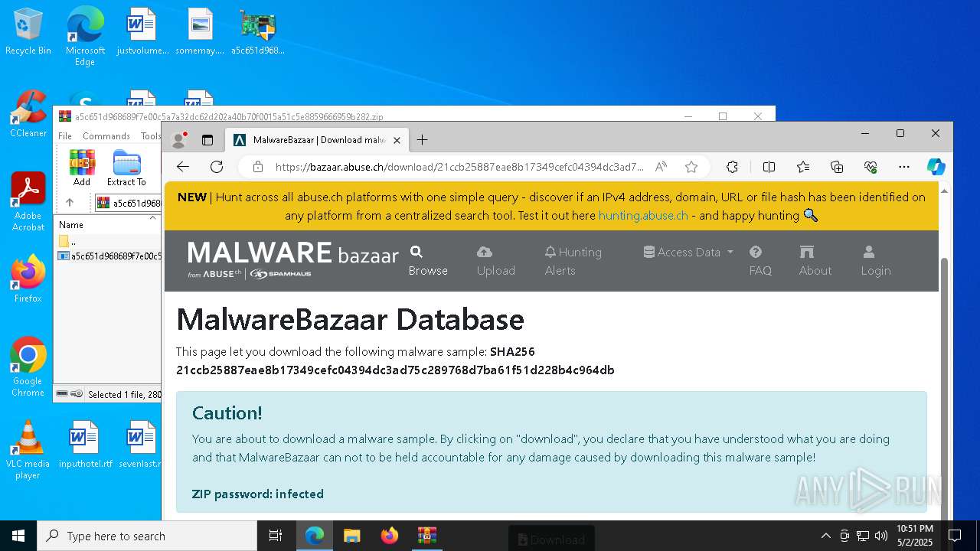Open the volume control in system tray
980x551 pixels.
click(x=881, y=536)
